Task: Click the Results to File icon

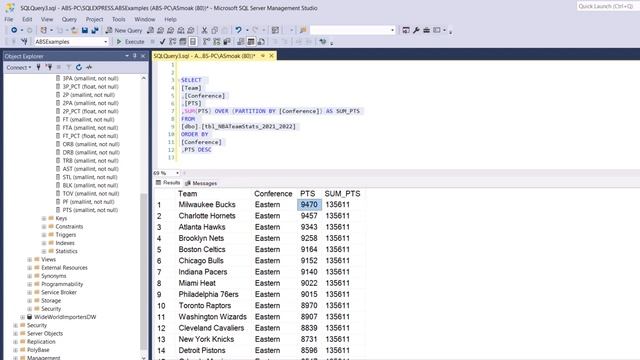Action: [x=261, y=42]
